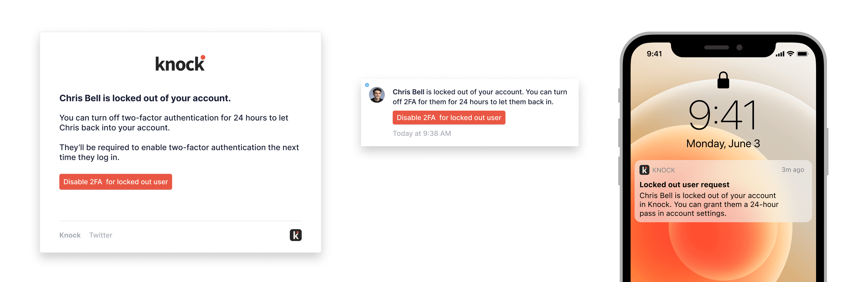Click Disable 2FA for locked out user in email
Screen dimensions: 868x282
point(115,182)
